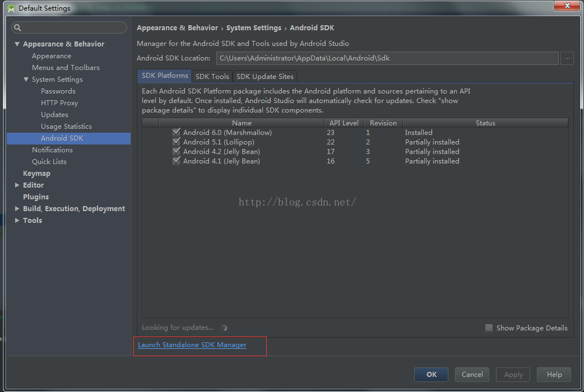Expand Build, Execution, Deployment node
Screen dimensions: 584x392
17,208
